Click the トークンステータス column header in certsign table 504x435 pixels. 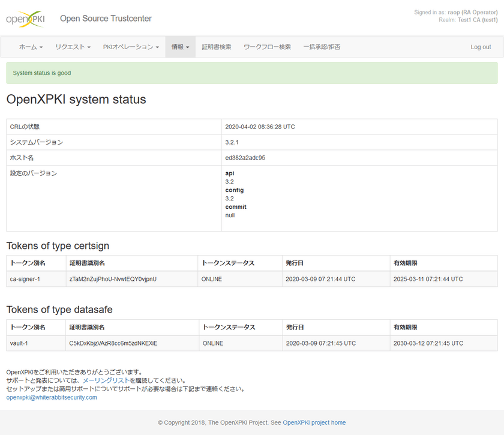coord(228,263)
